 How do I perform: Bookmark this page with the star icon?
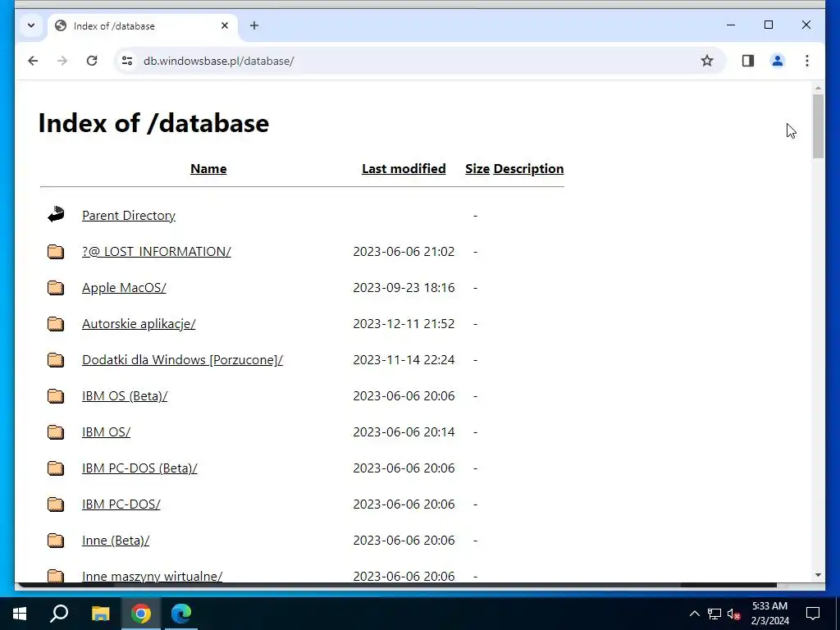click(707, 61)
